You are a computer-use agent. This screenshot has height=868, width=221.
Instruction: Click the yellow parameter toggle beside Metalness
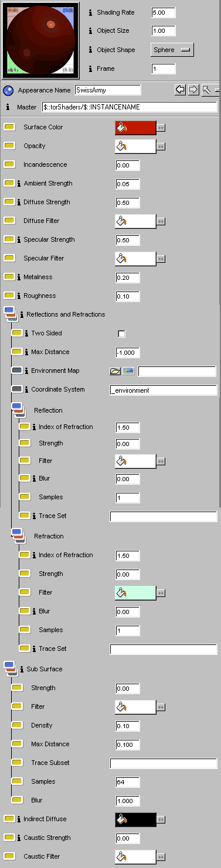pyautogui.click(x=9, y=277)
